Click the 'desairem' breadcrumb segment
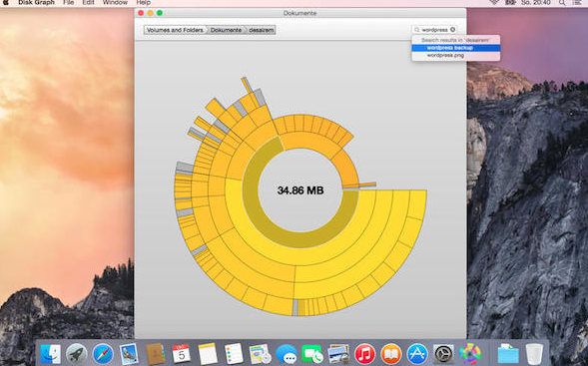The height and width of the screenshot is (366, 588). (x=261, y=30)
